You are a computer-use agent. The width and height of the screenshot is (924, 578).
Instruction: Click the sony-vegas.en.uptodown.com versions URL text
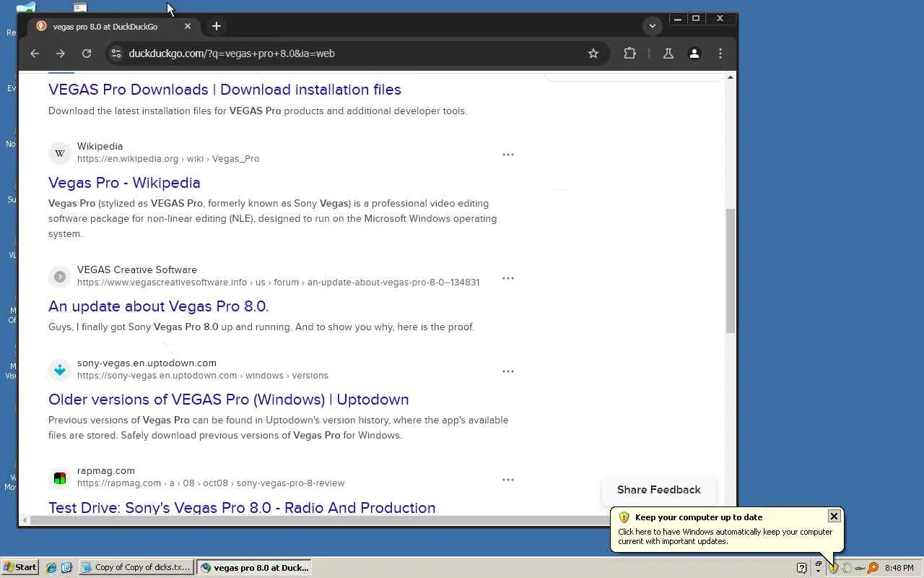coord(203,376)
